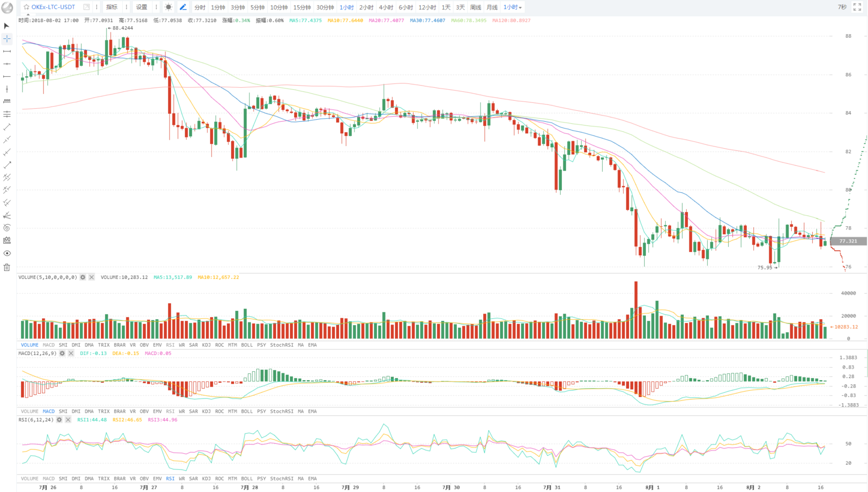868x492 pixels.
Task: Select OBV tab under the MACD chart
Action: coord(144,412)
